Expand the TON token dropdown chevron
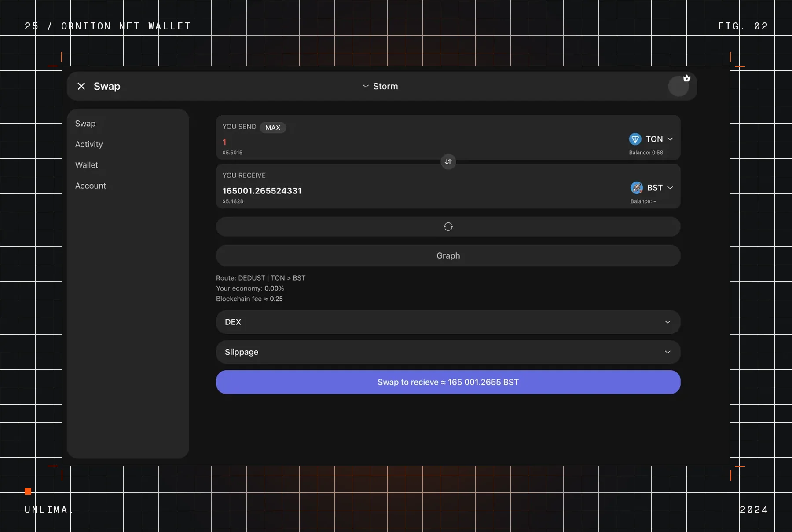The height and width of the screenshot is (532, 792). (x=670, y=139)
